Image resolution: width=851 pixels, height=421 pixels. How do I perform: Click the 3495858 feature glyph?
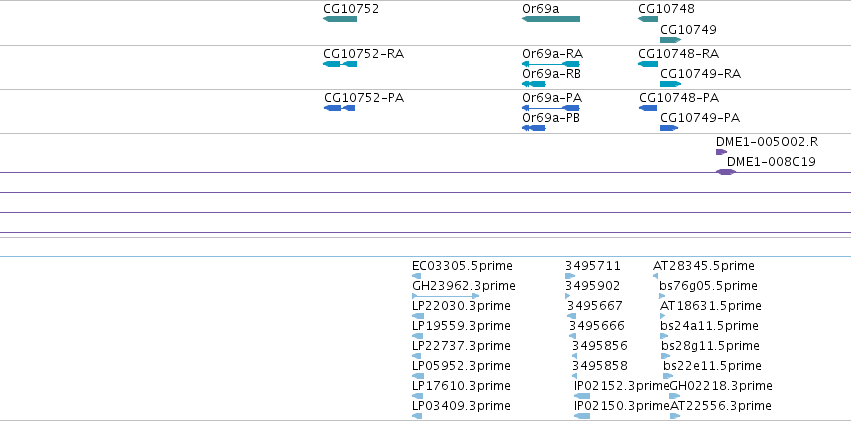tap(575, 376)
